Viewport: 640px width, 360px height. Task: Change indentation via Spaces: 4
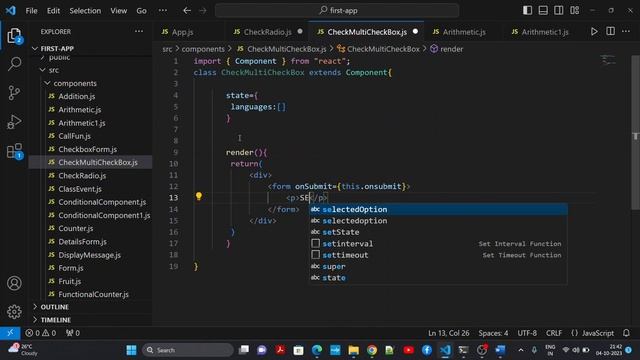[x=493, y=333]
